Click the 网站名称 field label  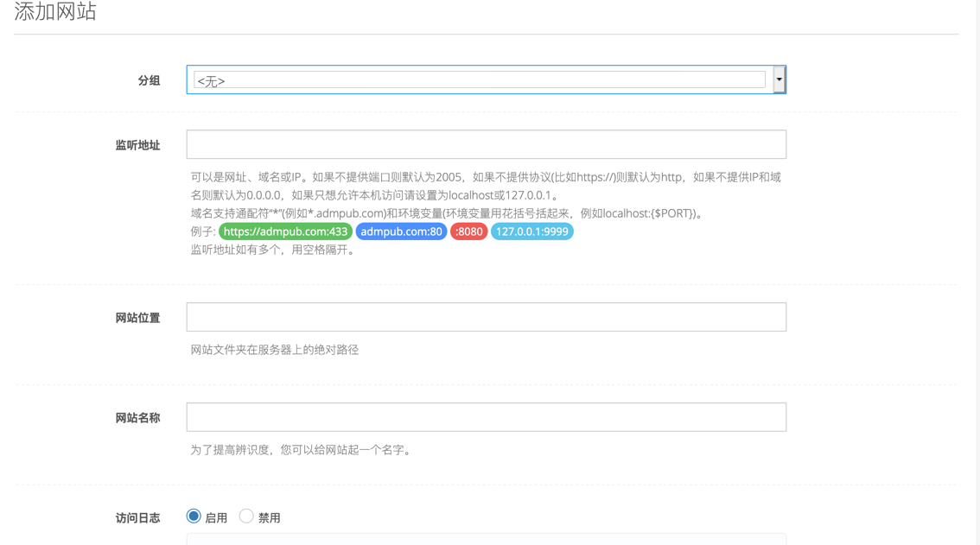[x=137, y=416]
